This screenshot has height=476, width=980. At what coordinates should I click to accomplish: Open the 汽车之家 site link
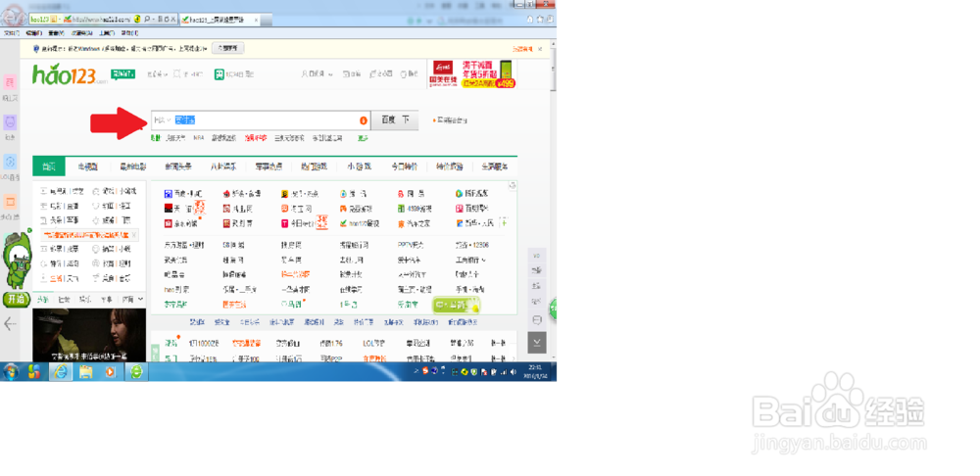point(416,223)
